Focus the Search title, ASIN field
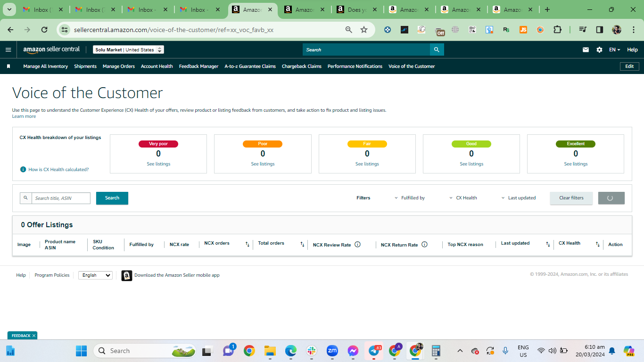 click(x=61, y=198)
